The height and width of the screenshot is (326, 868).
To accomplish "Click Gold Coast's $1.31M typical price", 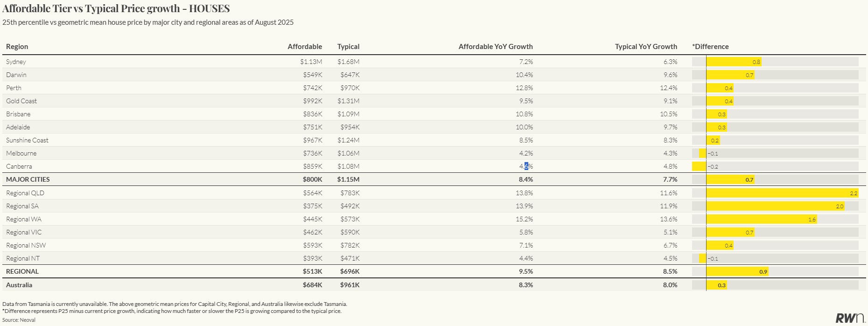I will coord(348,101).
